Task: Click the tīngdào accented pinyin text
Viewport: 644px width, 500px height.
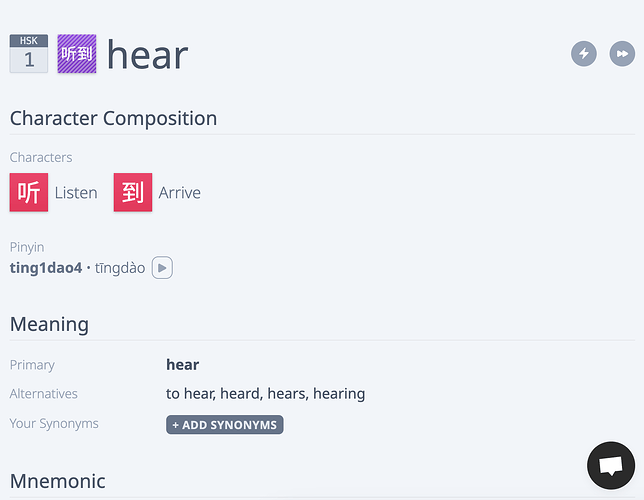Action: 120,268
